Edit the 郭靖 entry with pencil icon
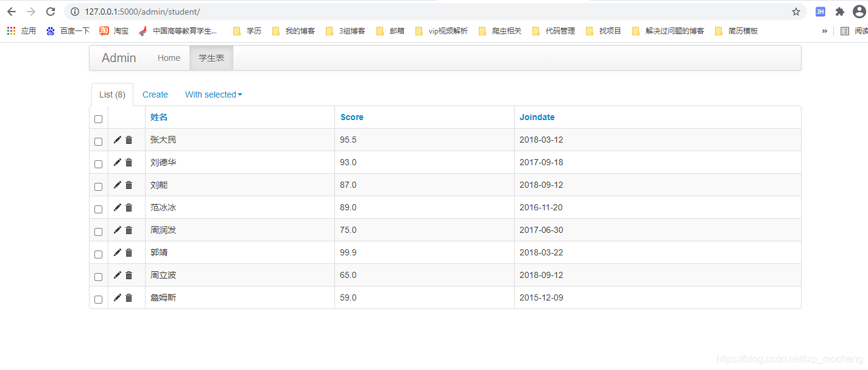The width and height of the screenshot is (868, 370). coord(118,252)
